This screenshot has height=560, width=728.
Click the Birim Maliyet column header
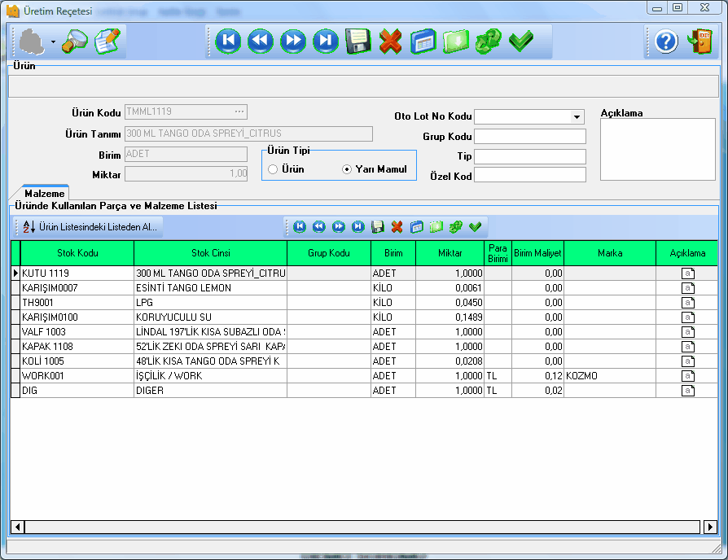point(537,253)
